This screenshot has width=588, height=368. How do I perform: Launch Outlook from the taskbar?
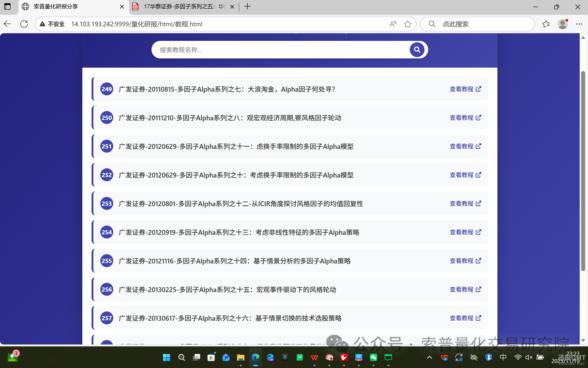click(x=226, y=357)
